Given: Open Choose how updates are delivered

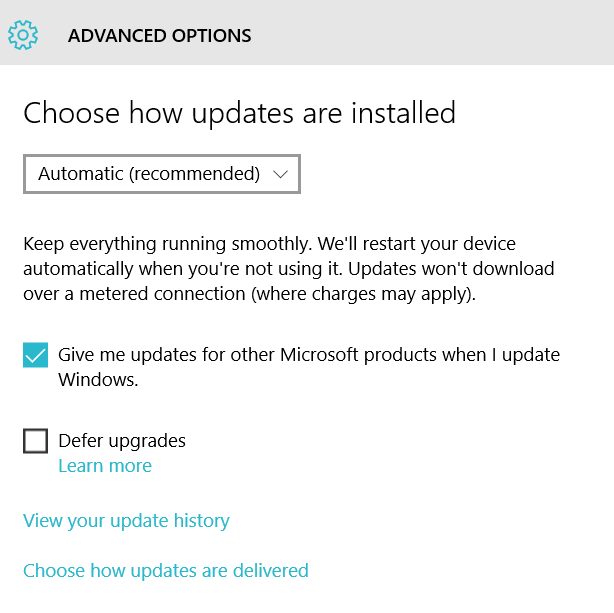Looking at the screenshot, I should [x=166, y=570].
